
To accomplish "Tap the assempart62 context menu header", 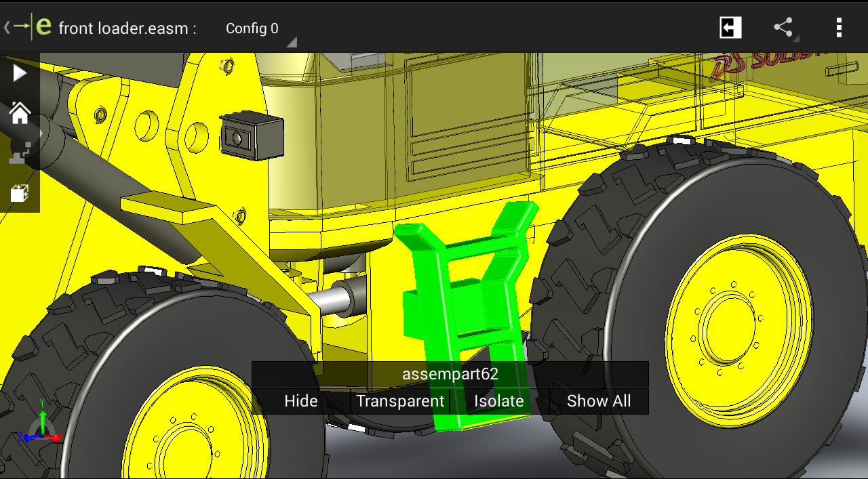I will 450,373.
